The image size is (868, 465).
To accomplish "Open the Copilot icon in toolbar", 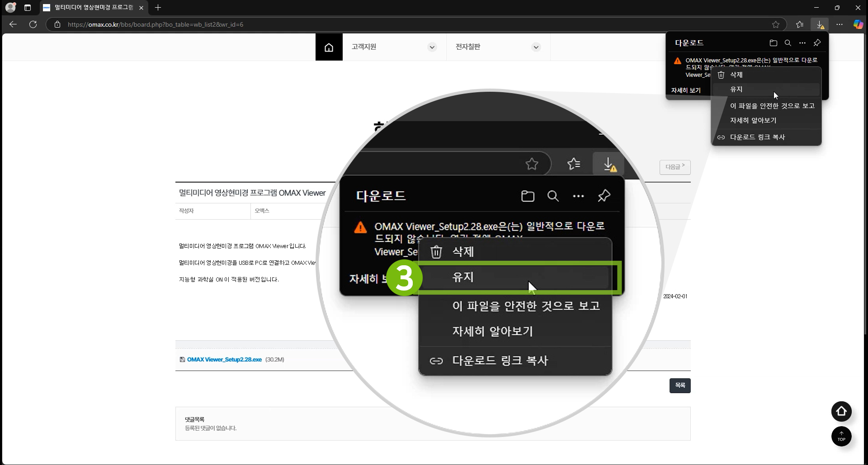I will pos(858,24).
